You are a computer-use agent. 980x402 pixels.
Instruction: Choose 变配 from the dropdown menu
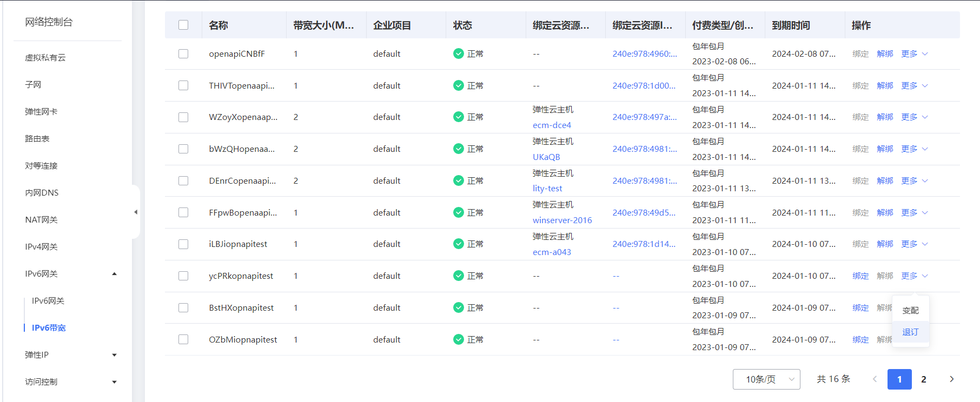click(x=910, y=311)
